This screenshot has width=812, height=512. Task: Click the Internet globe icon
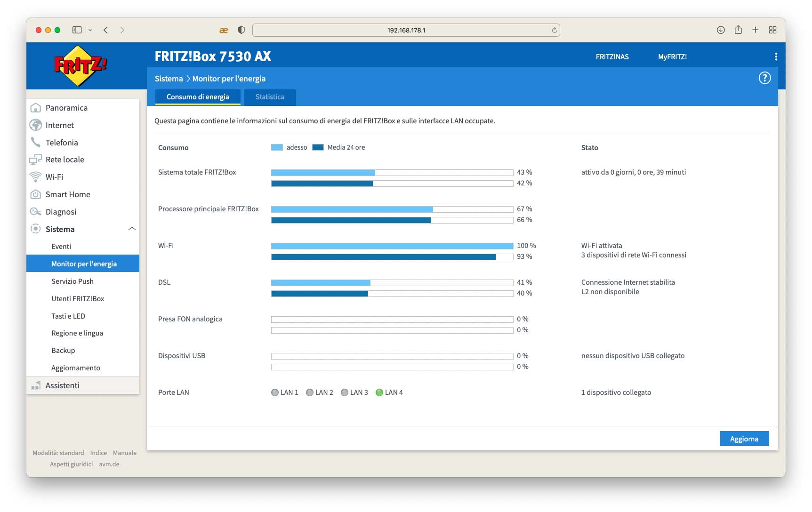[35, 125]
